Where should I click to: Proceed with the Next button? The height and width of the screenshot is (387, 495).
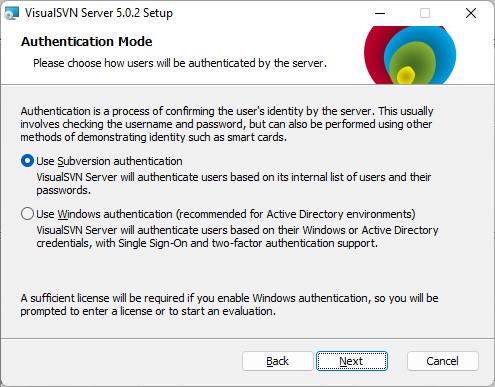pyautogui.click(x=352, y=361)
